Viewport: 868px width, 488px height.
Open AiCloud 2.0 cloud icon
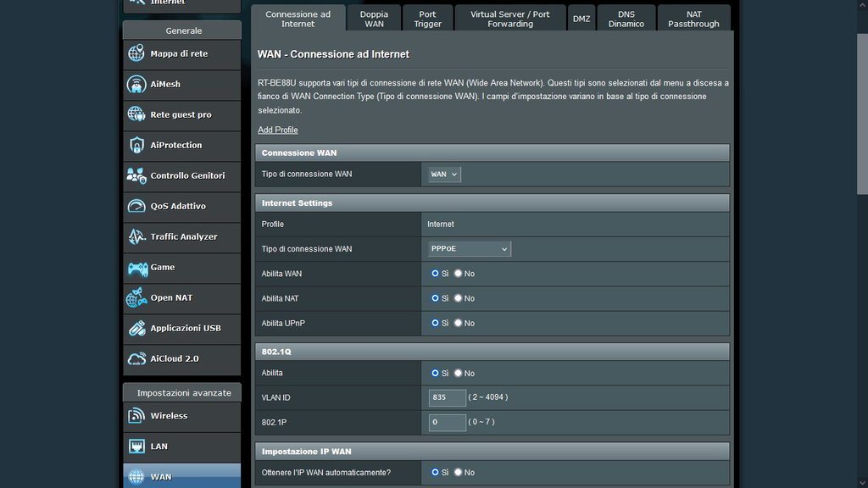136,359
